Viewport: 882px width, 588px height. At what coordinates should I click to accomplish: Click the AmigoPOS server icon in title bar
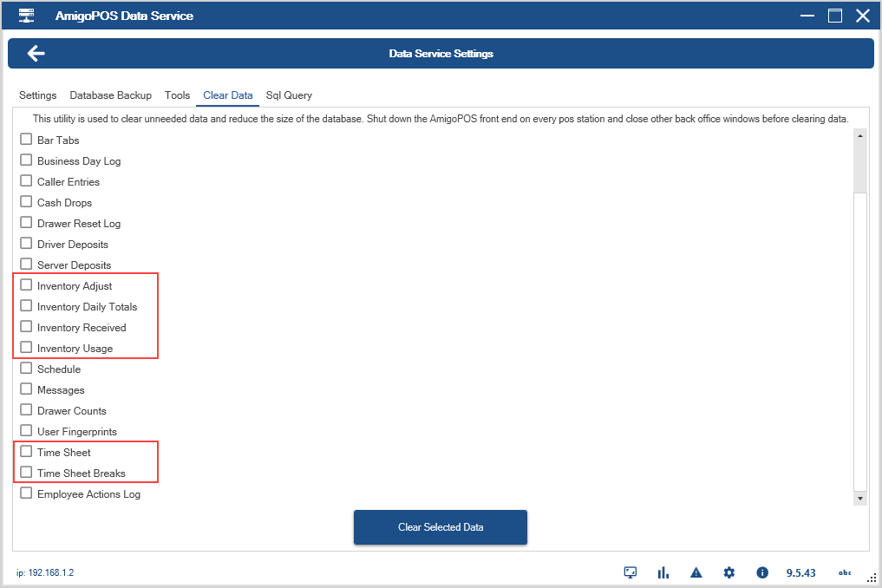coord(27,16)
